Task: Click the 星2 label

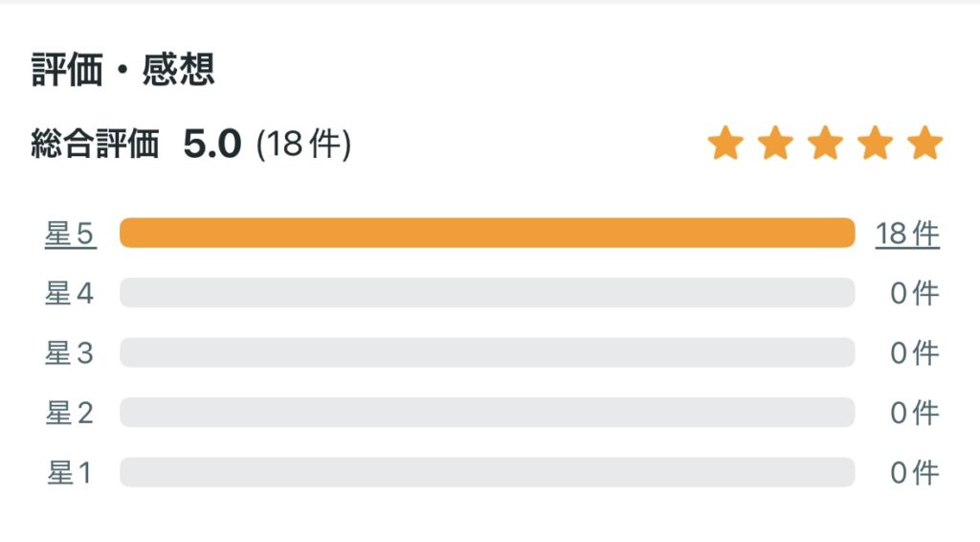Action: coord(69,414)
